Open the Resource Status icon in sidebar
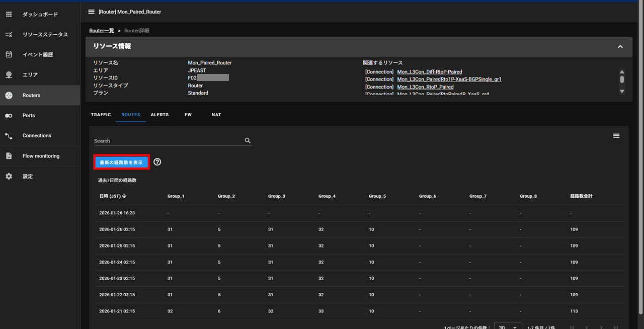Screen dimensions: 644x329 click(9, 35)
